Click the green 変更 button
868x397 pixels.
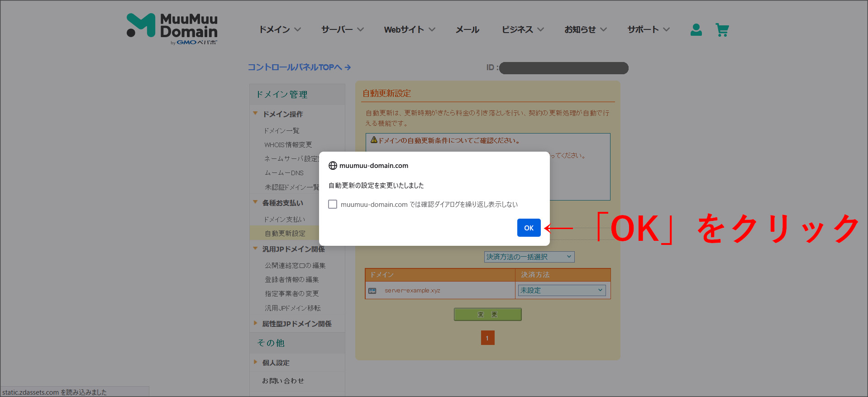pos(487,314)
